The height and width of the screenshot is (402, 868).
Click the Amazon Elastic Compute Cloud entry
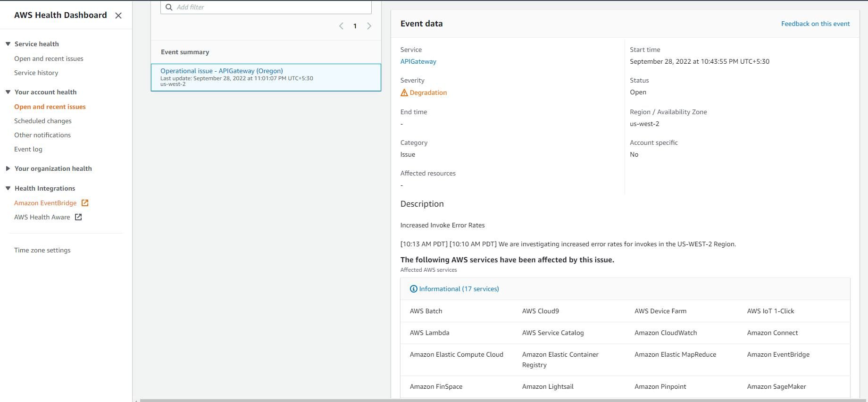[457, 354]
